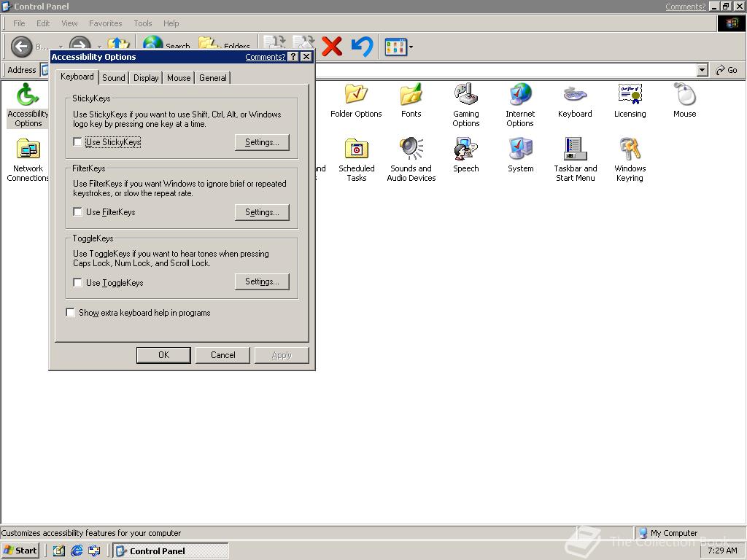Open the Mouse control panel icon

pyautogui.click(x=684, y=101)
